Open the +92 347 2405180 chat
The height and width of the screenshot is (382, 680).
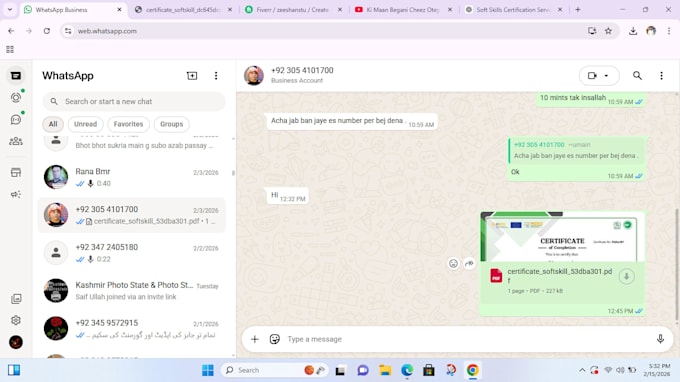click(132, 253)
